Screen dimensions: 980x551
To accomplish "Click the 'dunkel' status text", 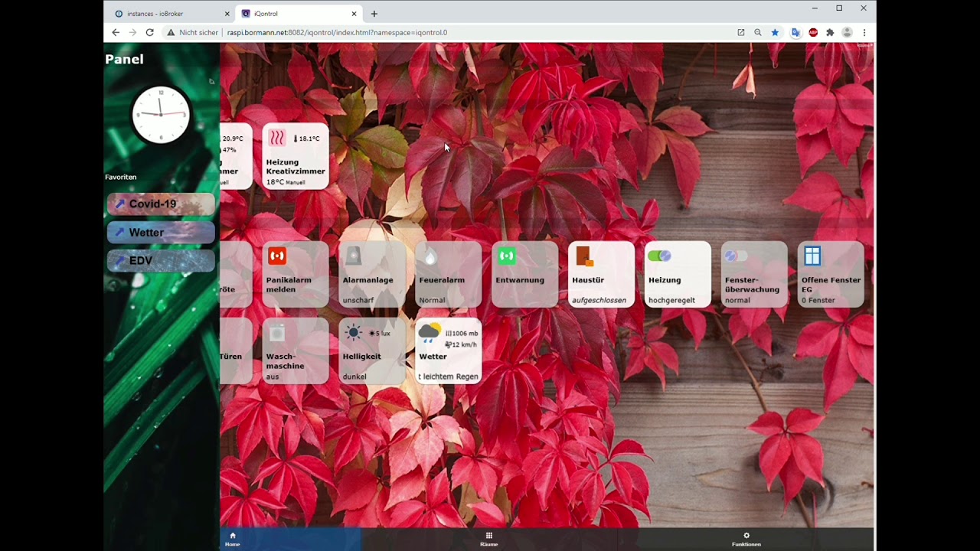I will 354,377.
